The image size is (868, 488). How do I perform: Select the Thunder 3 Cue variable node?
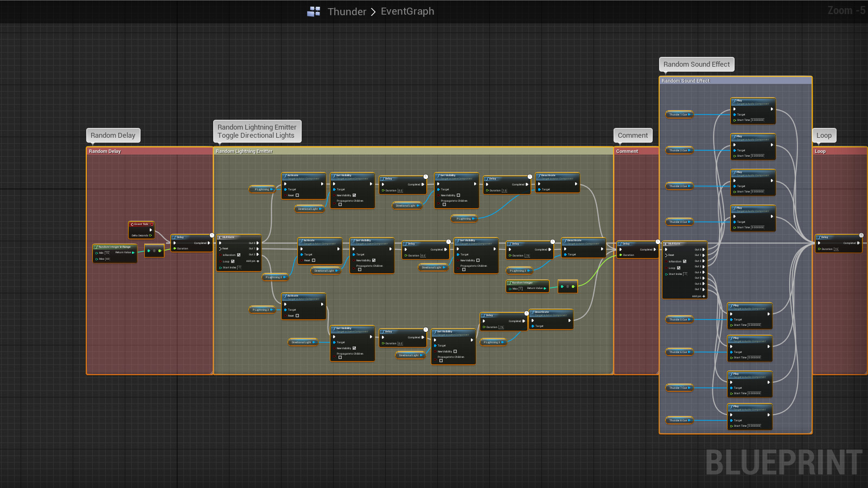pyautogui.click(x=679, y=186)
